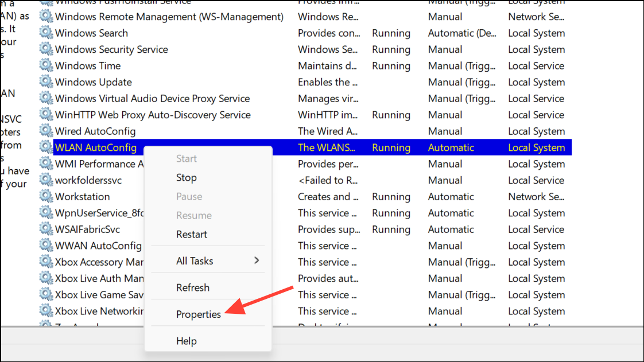Click the gear icon beside Workstation
The height and width of the screenshot is (362, 644).
pos(46,197)
